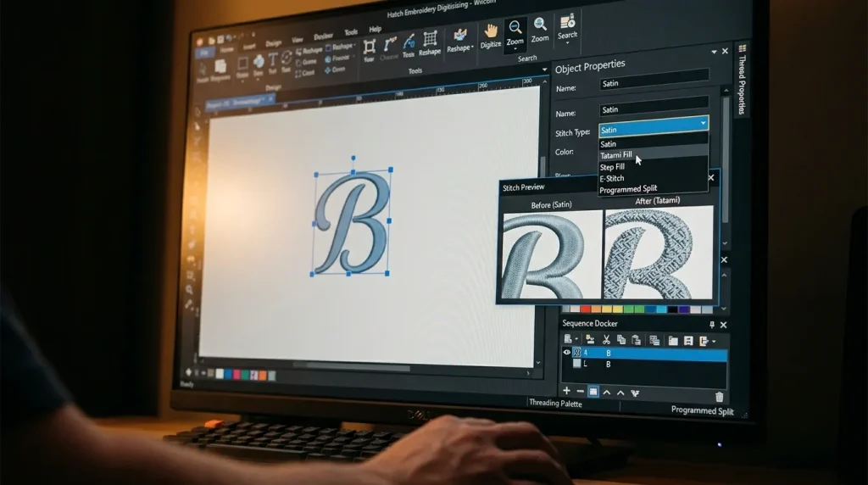This screenshot has width=868, height=485.
Task: Open the Tools menu
Action: [x=351, y=33]
